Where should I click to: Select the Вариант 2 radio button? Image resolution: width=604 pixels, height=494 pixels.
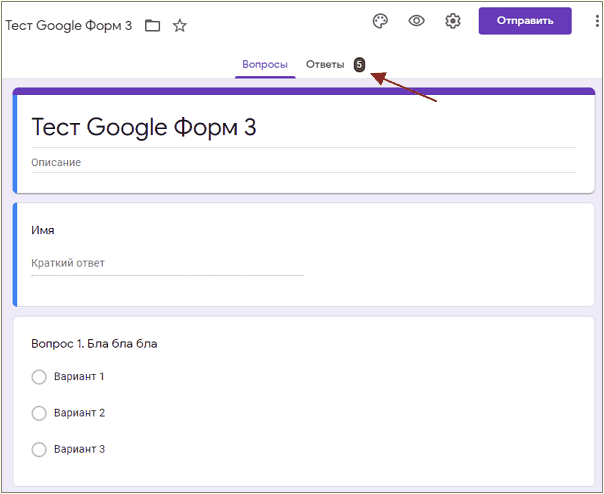coord(39,413)
